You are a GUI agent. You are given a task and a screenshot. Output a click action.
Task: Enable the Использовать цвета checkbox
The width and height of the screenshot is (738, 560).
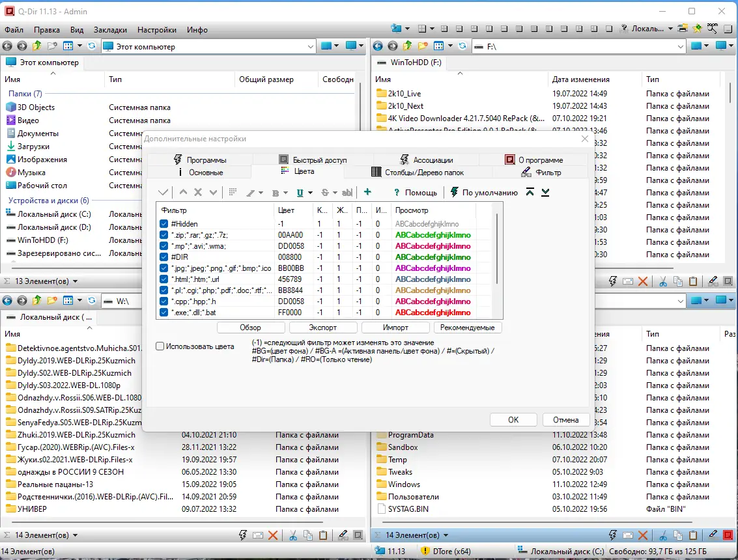(160, 346)
